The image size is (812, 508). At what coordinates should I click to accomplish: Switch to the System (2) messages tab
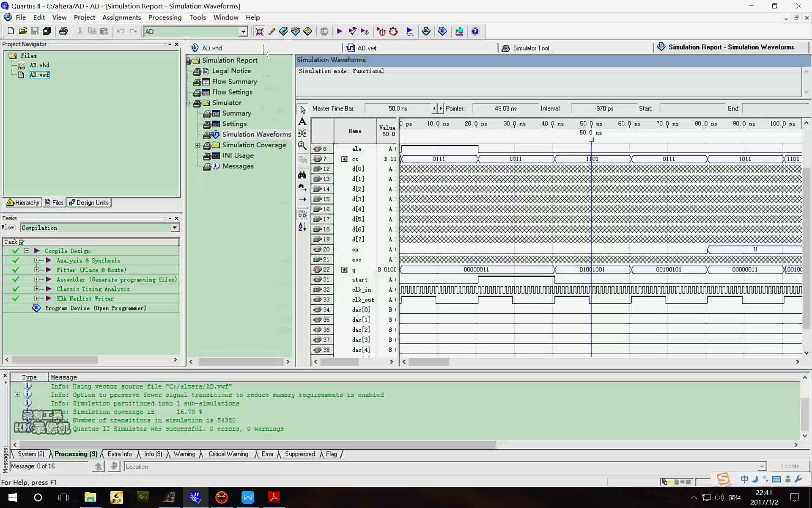click(31, 454)
